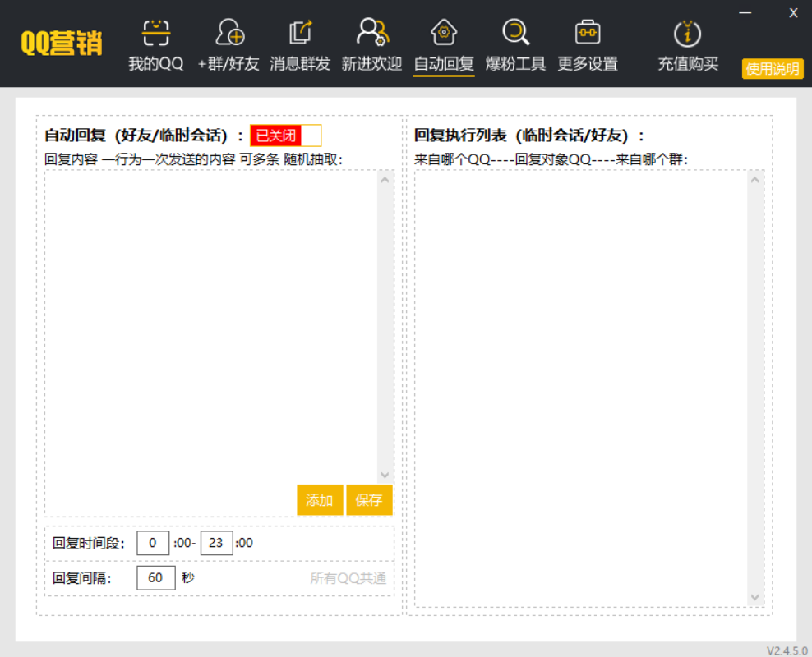Viewport: 812px width, 657px height.
Task: Click the 回复间隔 label
Action: point(82,578)
